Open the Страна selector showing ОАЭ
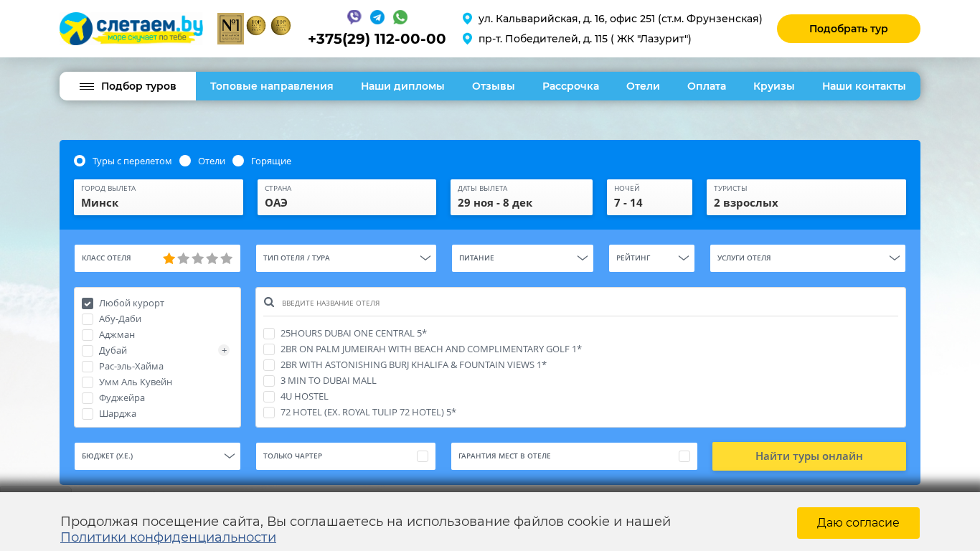This screenshot has height=551, width=980. click(347, 197)
